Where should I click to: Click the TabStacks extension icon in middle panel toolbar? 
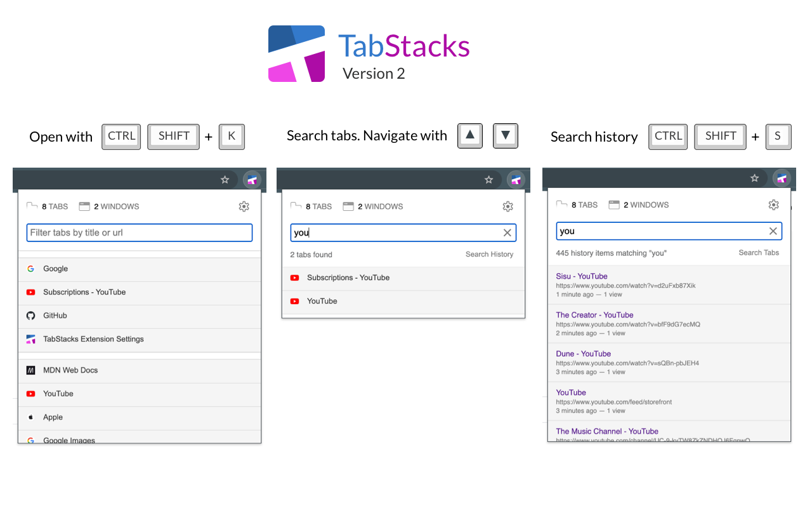(516, 180)
